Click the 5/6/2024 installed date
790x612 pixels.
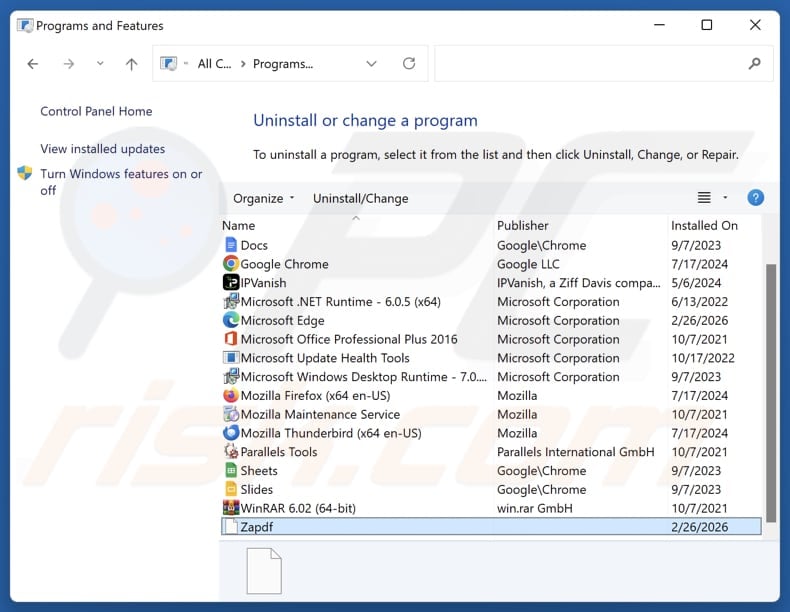696,283
